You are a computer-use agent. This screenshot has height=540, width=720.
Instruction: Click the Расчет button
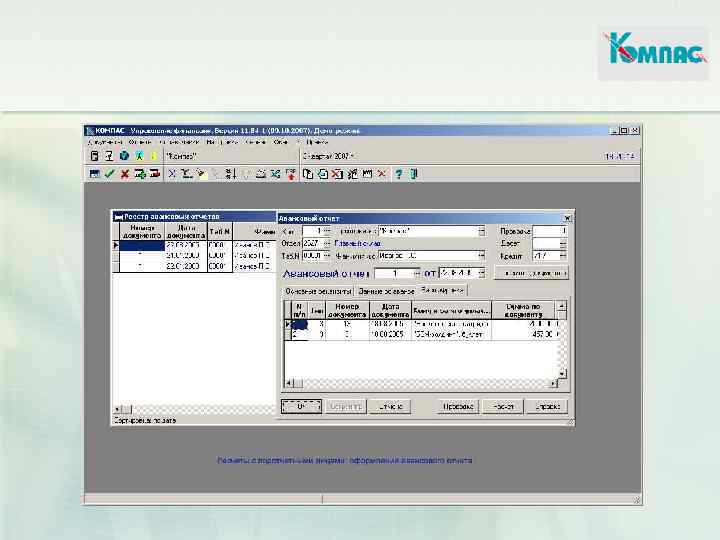pyautogui.click(x=503, y=406)
